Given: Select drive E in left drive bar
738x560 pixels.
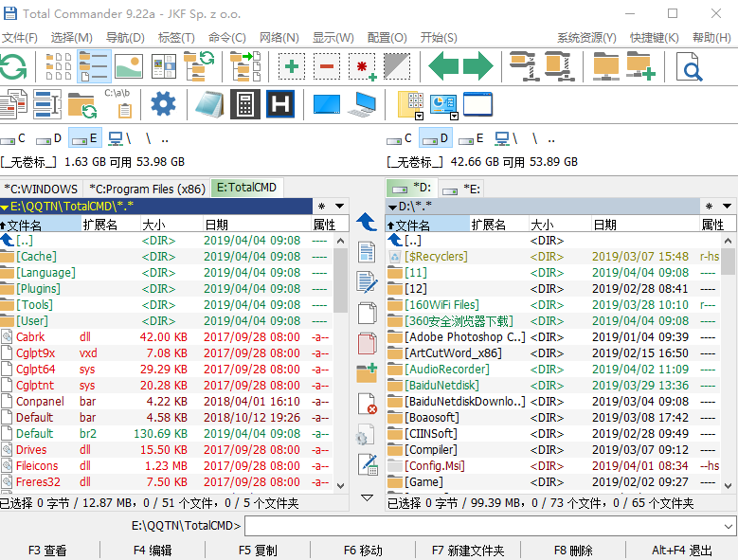Looking at the screenshot, I should [84, 138].
